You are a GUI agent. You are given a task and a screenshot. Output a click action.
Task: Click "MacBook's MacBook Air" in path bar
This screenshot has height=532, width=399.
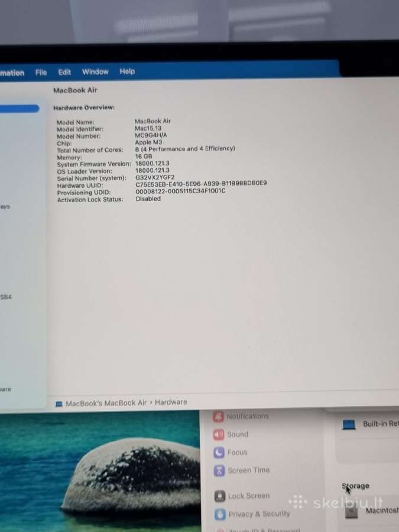106,403
